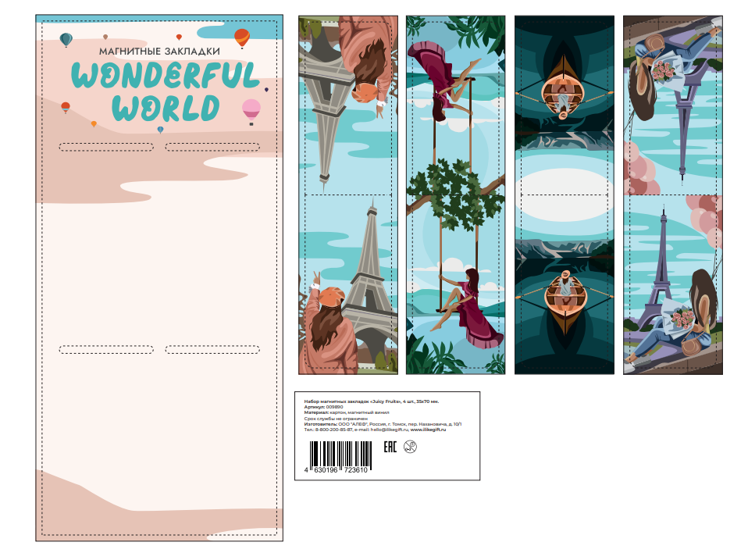Screen dimensions: 748x560
Task: Click the EAC certification mark
Action: [390, 447]
